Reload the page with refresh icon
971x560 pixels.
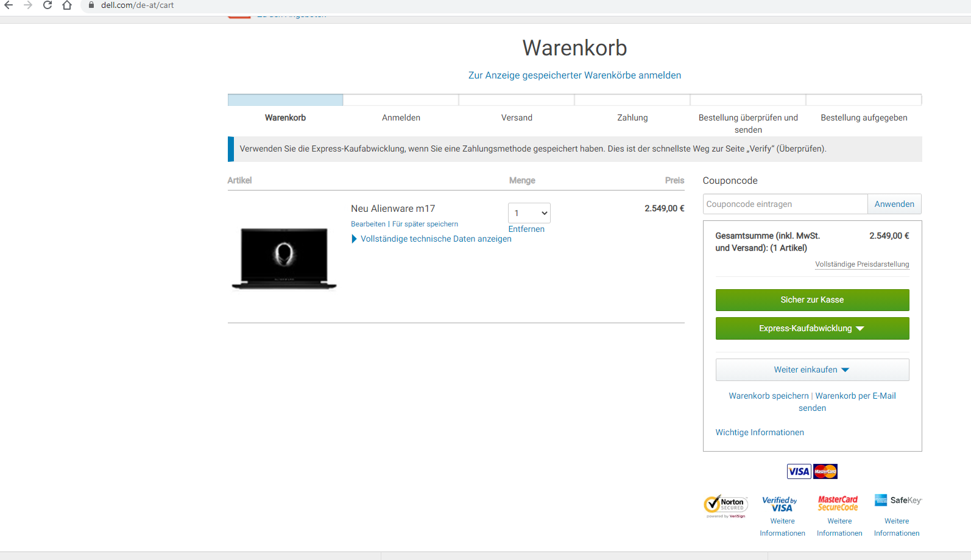pyautogui.click(x=48, y=5)
